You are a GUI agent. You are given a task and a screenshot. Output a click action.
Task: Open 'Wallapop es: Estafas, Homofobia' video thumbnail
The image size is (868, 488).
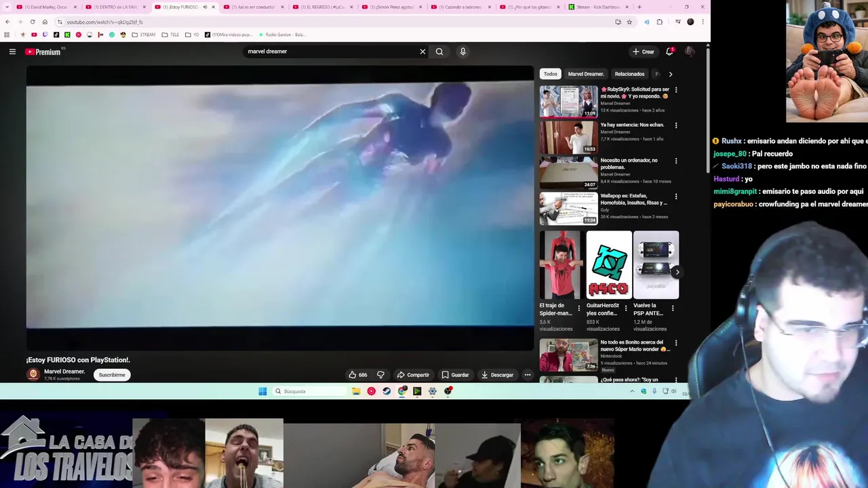[x=568, y=208]
